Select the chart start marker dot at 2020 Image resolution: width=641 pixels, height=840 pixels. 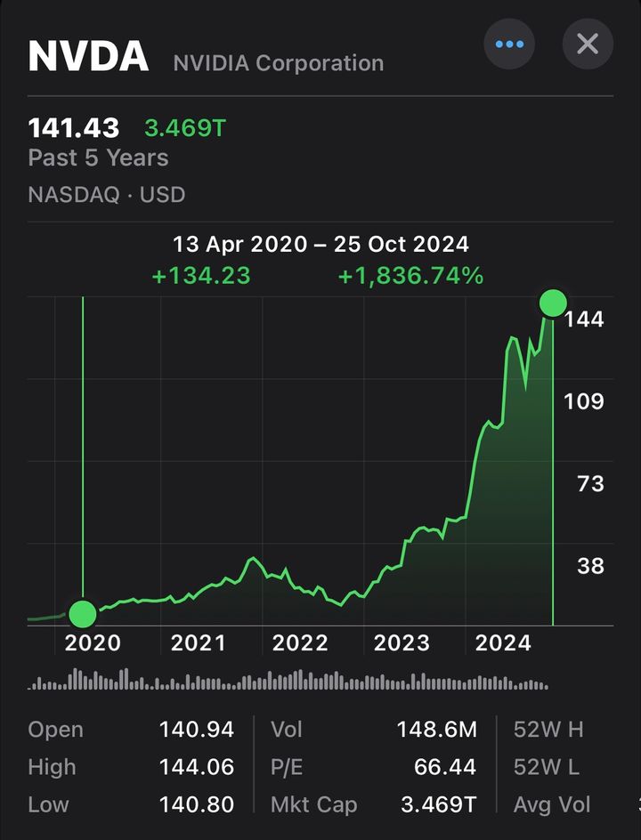click(83, 614)
